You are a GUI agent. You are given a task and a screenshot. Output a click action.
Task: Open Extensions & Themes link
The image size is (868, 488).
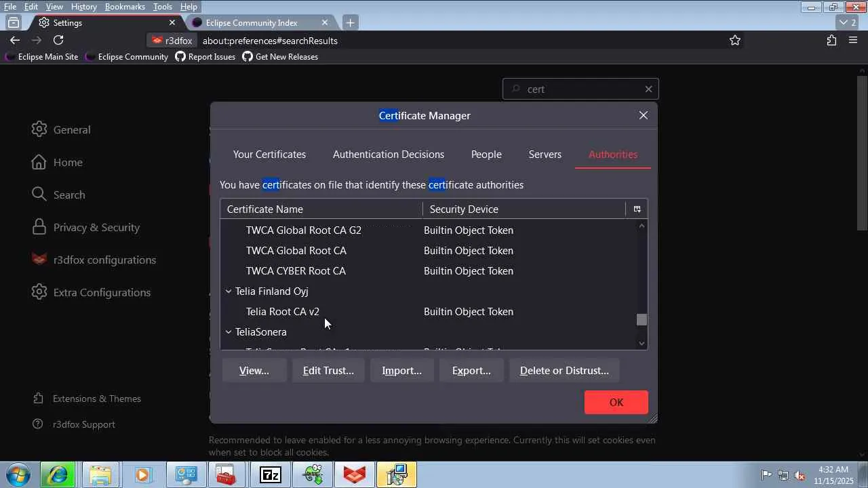87,399
